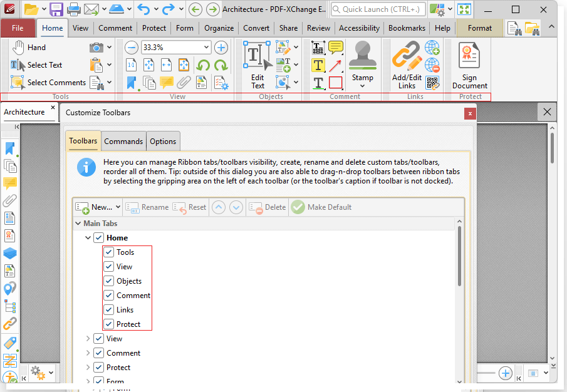This screenshot has width=567, height=392.
Task: Click the Underline Text tool
Action: point(318,83)
